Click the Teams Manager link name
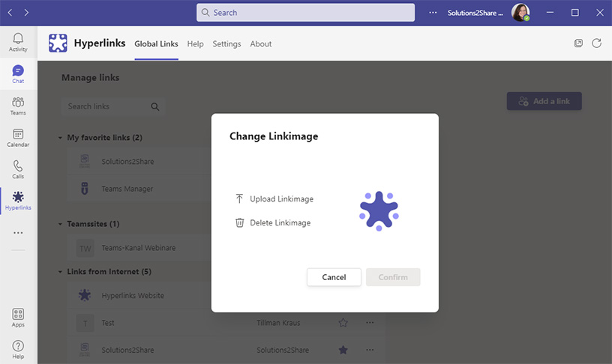This screenshot has height=364, width=612. (x=127, y=189)
